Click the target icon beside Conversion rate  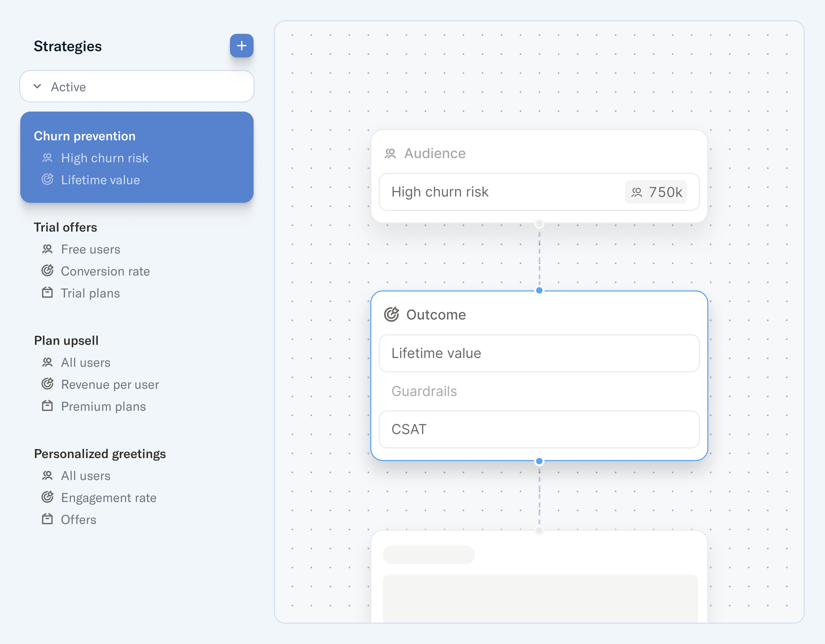point(47,271)
